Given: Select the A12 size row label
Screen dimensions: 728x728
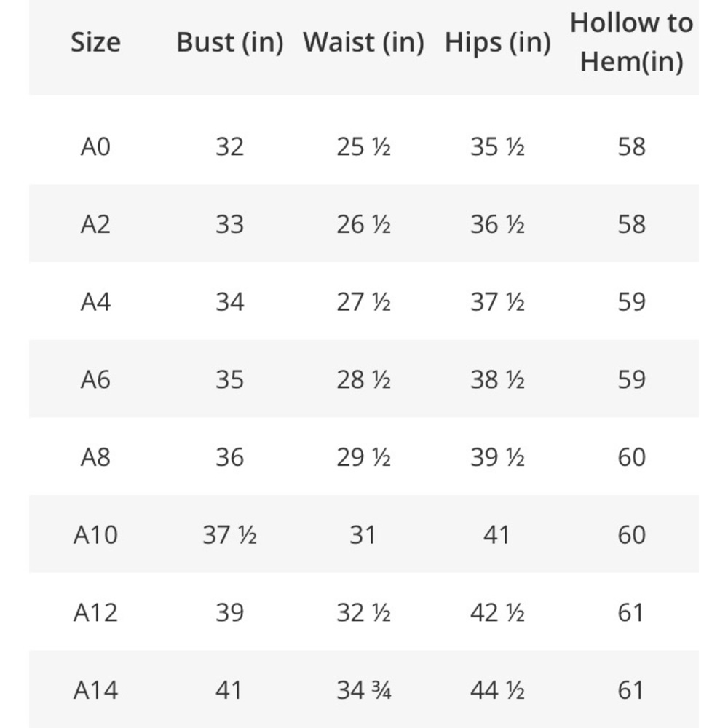Looking at the screenshot, I should (95, 612).
